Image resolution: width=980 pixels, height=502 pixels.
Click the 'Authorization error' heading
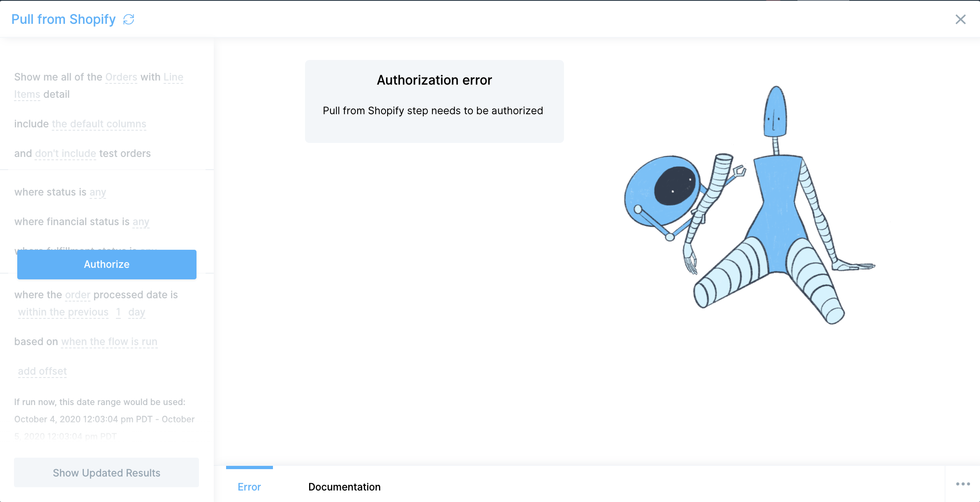click(435, 80)
